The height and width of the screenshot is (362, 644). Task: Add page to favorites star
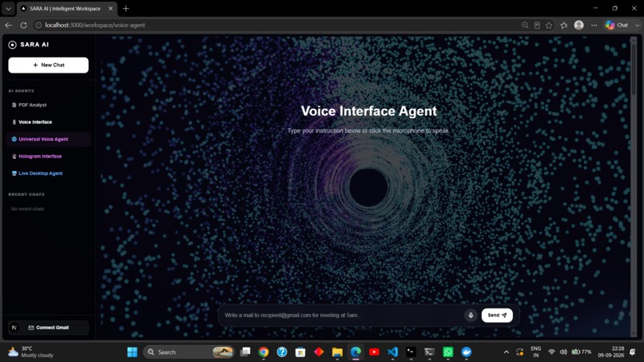tap(549, 25)
